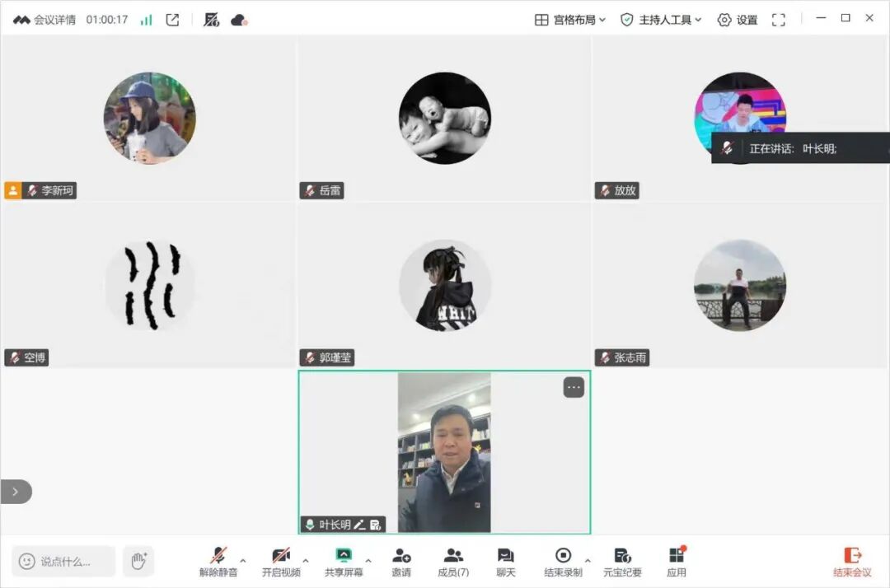Click 结束会议 to end meeting
The height and width of the screenshot is (588, 890).
[x=852, y=562]
